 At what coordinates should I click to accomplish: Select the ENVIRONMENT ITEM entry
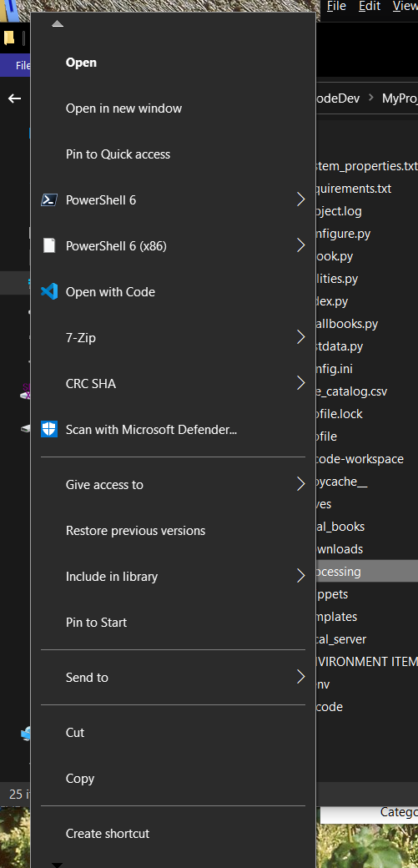[x=367, y=662]
